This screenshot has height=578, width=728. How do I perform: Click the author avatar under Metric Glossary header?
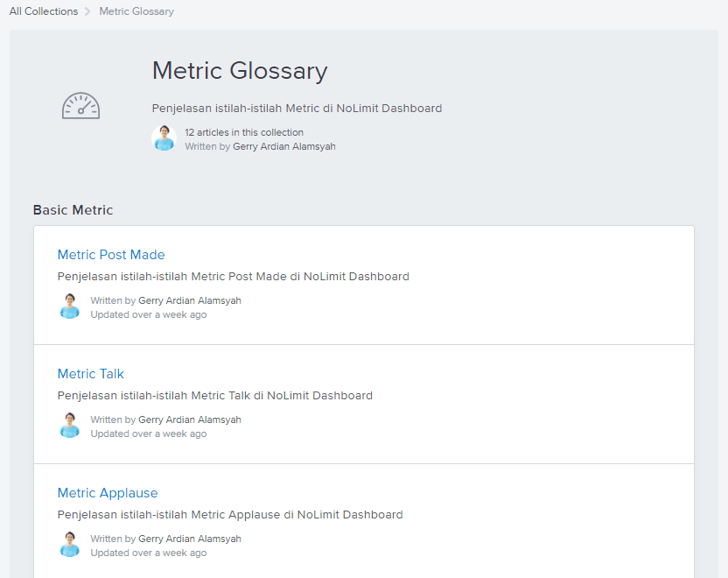pos(164,138)
